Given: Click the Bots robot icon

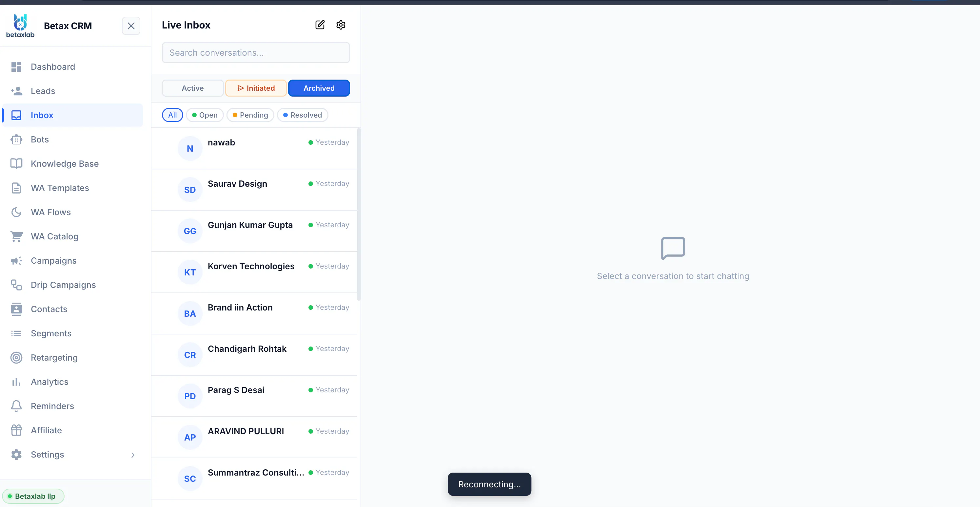Looking at the screenshot, I should pyautogui.click(x=16, y=140).
